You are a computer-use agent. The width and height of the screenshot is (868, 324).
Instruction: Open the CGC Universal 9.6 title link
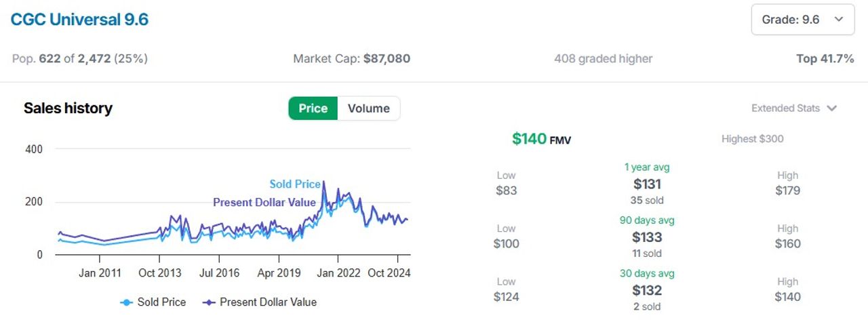79,20
